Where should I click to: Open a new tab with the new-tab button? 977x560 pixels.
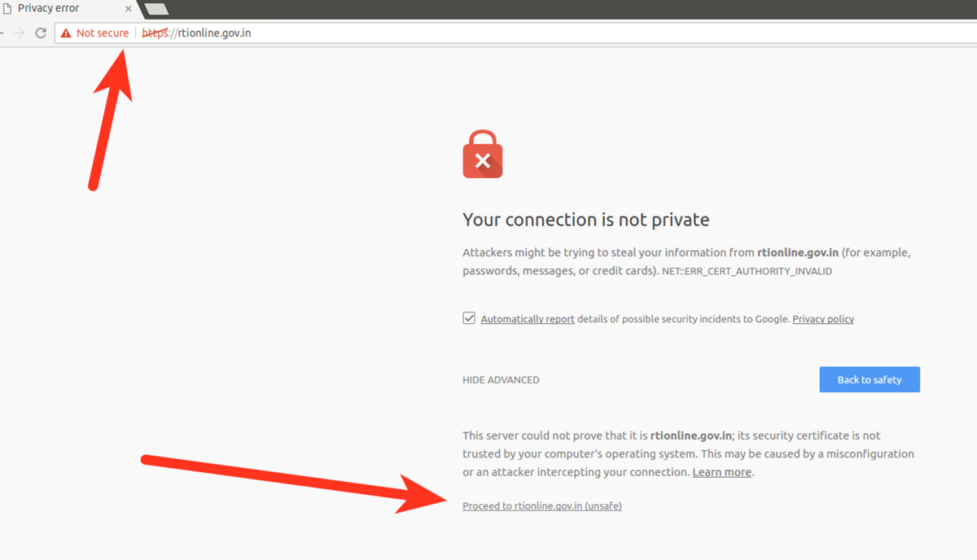pos(156,9)
